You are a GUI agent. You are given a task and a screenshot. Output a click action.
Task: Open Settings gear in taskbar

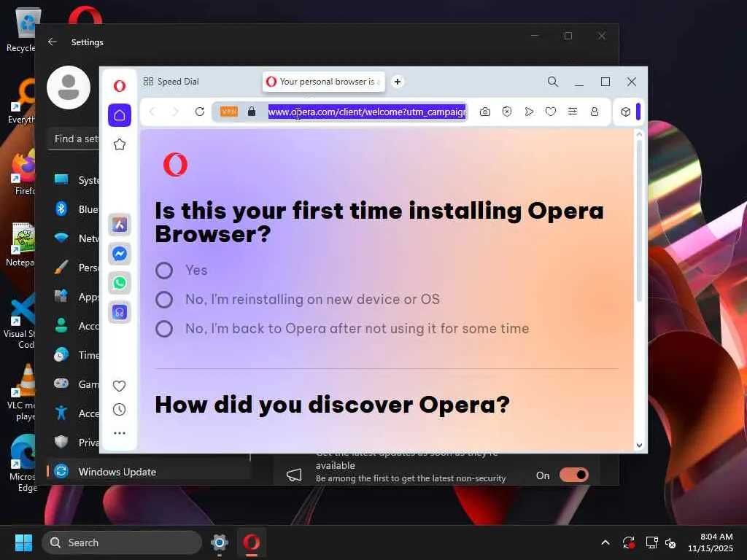pyautogui.click(x=220, y=542)
